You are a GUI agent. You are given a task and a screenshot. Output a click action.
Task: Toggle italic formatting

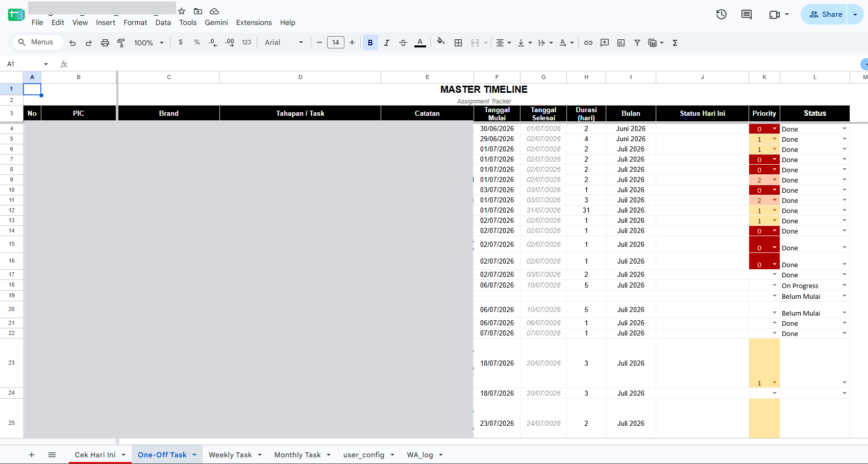coord(387,43)
